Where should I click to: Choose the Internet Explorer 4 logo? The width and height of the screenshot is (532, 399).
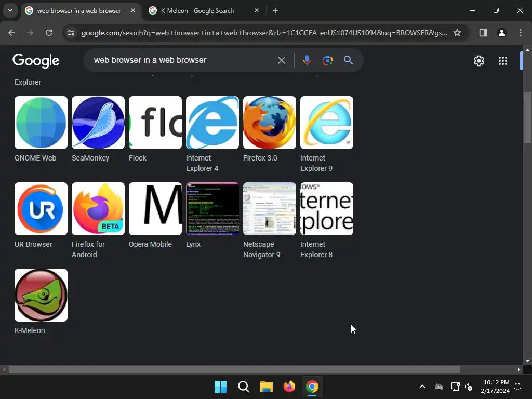coord(212,123)
